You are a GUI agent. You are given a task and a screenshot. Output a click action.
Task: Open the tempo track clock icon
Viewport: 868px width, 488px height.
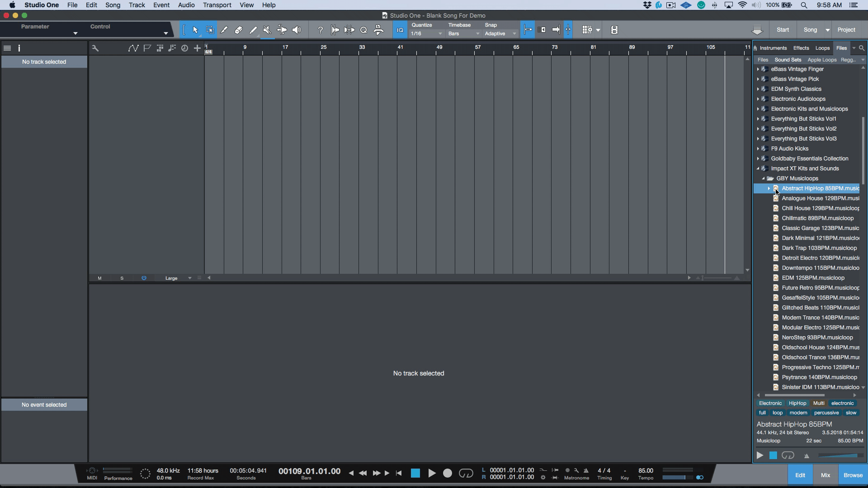tap(184, 48)
